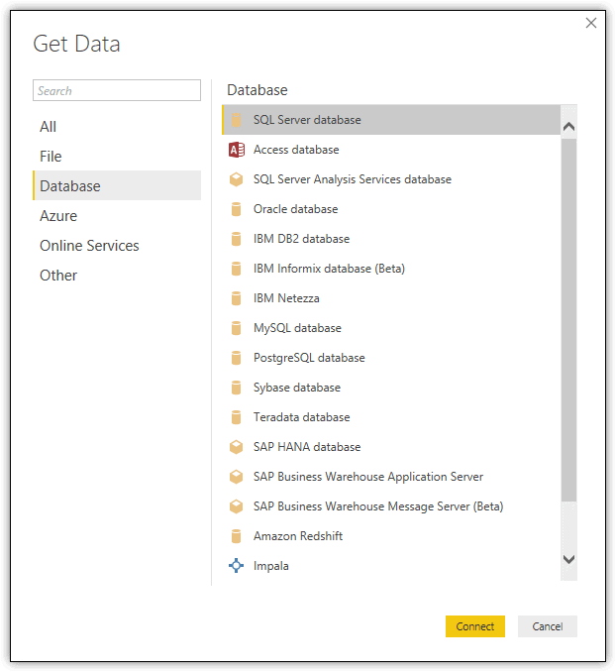Click the scroll down arrow in connector list
Viewport: 616px width, 672px height.
(568, 559)
